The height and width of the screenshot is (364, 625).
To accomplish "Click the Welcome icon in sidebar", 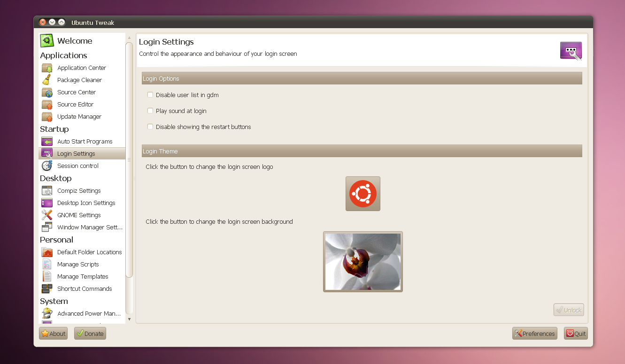I will (x=47, y=41).
